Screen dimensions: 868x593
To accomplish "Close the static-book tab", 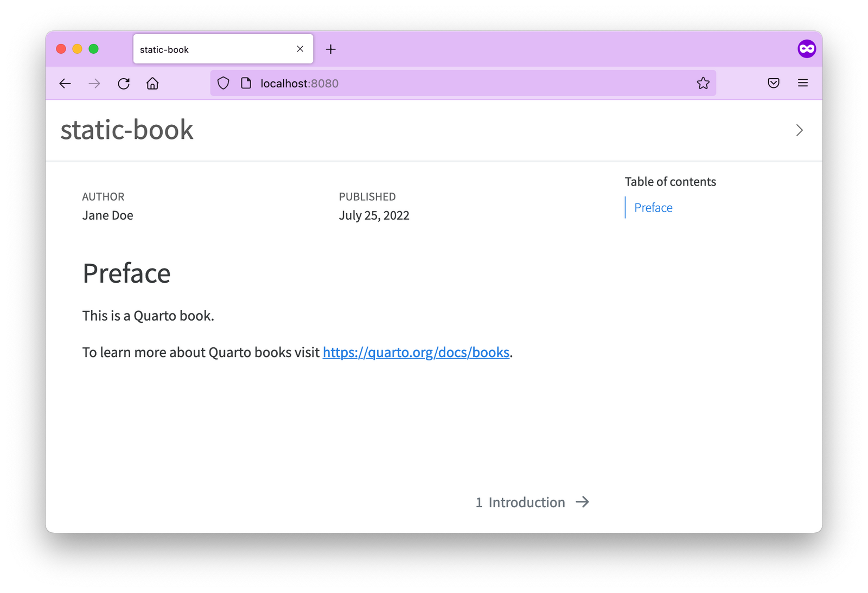I will pos(300,49).
